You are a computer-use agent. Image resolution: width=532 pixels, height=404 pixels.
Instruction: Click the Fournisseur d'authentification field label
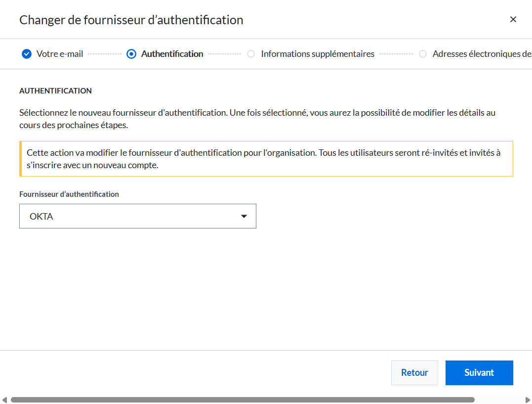69,194
